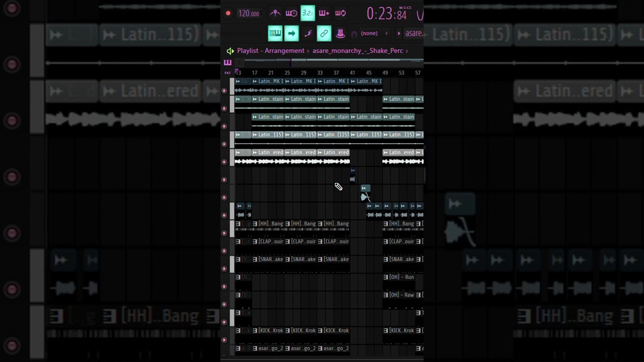Viewport: 644px width, 362px height.
Task: Open the Playlist - Arrangement menu
Action: (x=271, y=51)
